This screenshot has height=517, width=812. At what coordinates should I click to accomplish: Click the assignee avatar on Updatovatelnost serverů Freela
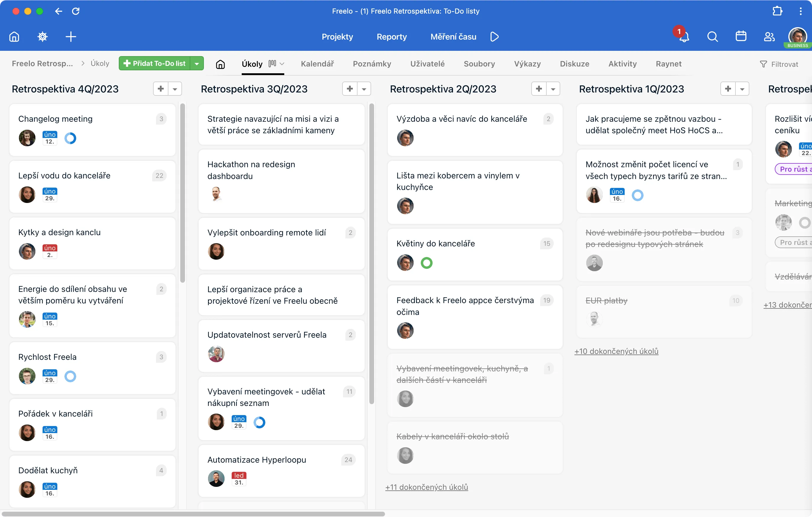(216, 354)
